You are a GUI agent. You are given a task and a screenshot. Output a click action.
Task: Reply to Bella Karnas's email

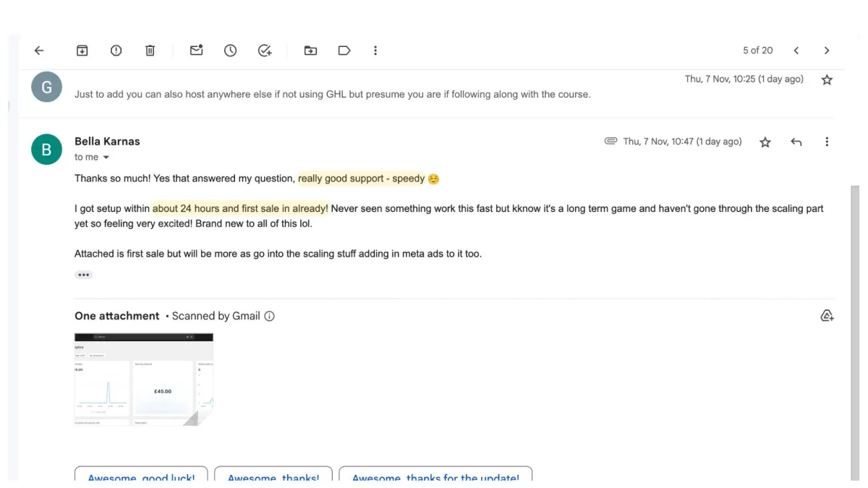[796, 142]
